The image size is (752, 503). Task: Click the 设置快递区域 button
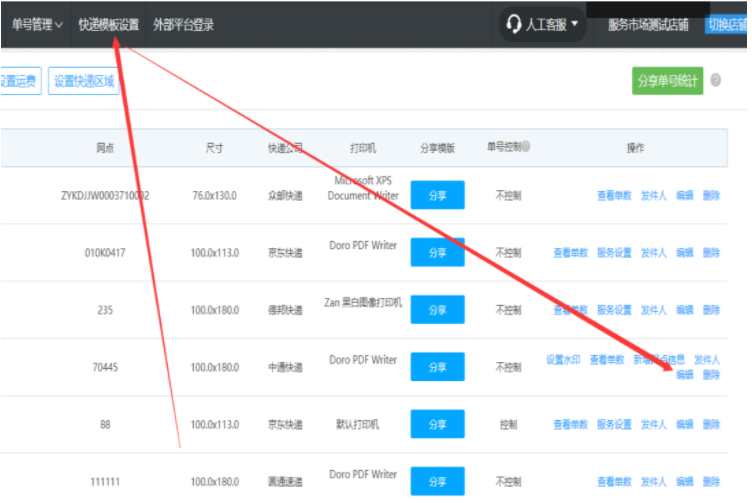[84, 81]
